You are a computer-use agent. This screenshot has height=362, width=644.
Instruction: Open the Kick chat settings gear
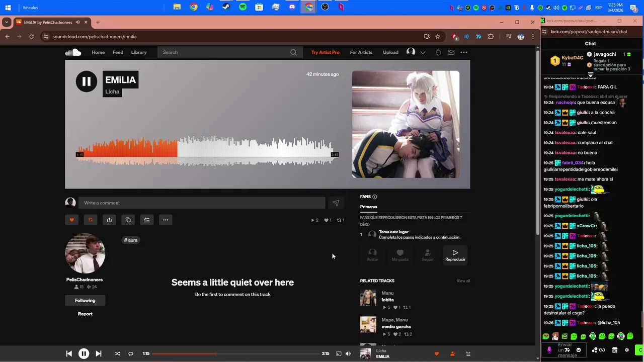pyautogui.click(x=627, y=350)
